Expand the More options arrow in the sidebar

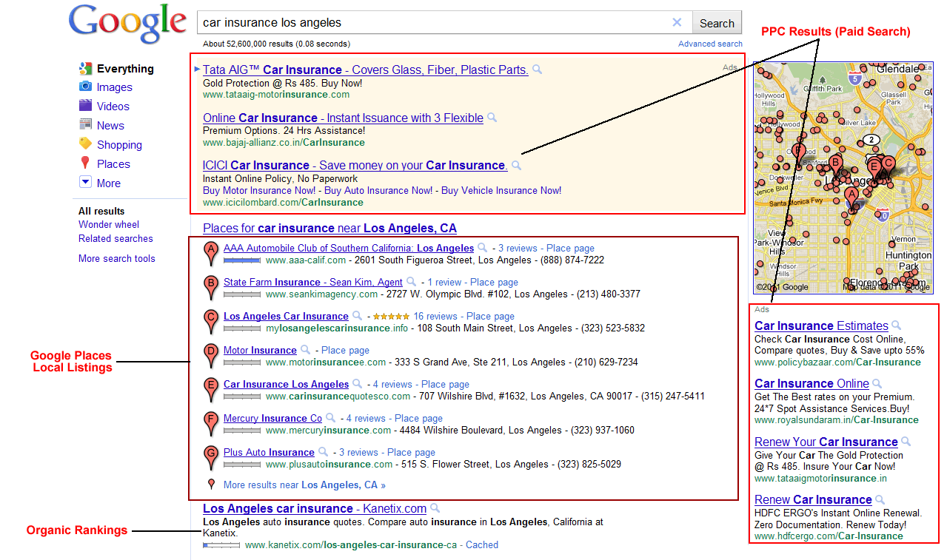[85, 183]
